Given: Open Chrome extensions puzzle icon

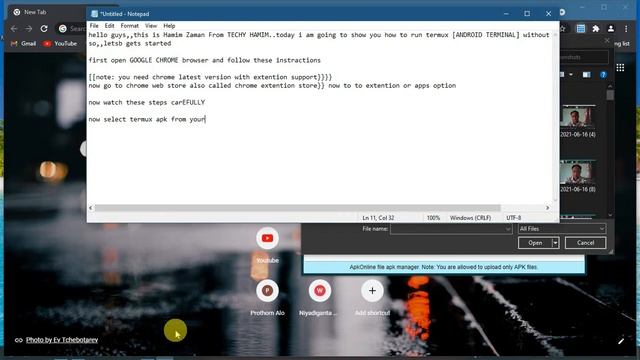Looking at the screenshot, I should [x=596, y=29].
